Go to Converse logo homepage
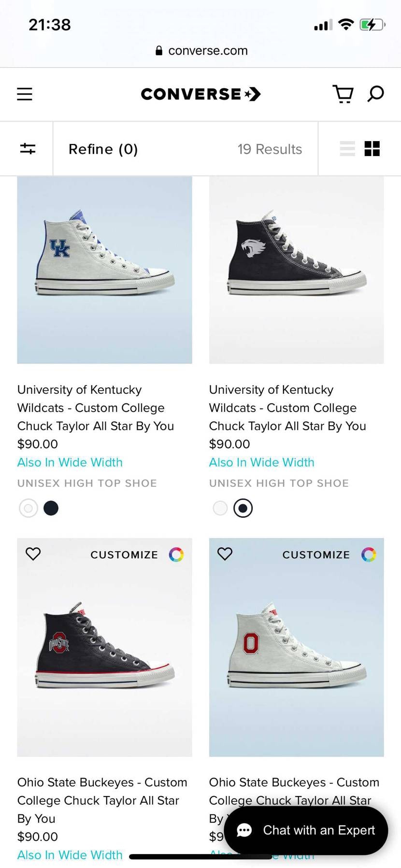 200,94
